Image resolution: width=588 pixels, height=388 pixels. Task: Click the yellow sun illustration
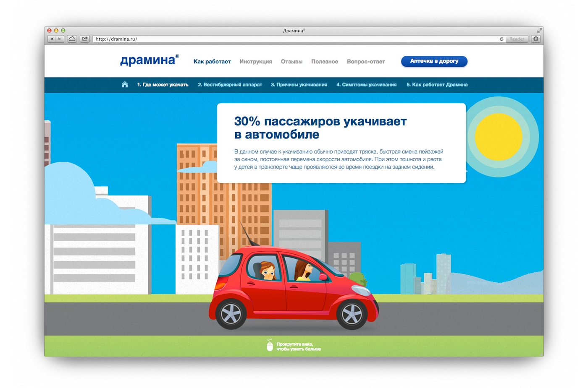498,137
